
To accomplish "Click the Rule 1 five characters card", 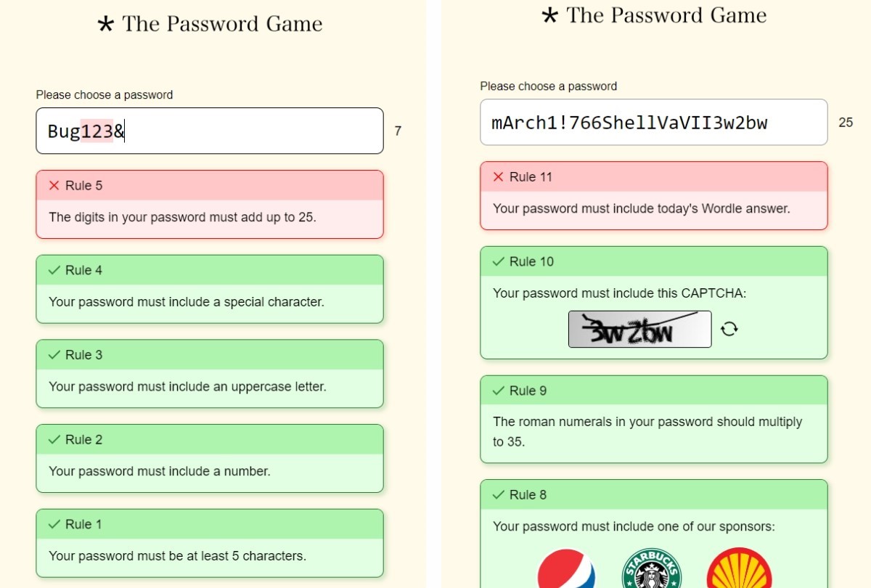I will pos(209,543).
